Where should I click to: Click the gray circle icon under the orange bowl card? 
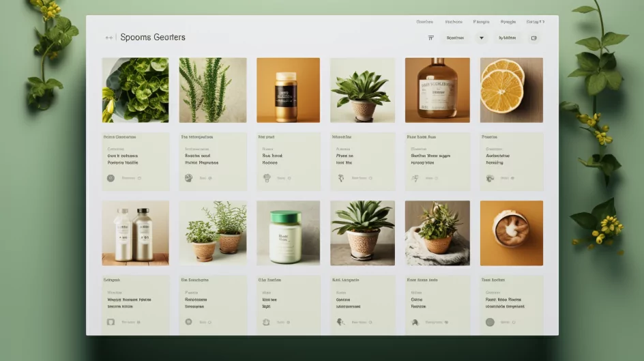(489, 321)
